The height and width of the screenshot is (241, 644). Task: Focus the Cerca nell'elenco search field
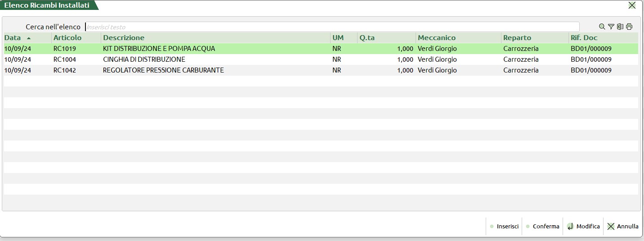(x=332, y=27)
